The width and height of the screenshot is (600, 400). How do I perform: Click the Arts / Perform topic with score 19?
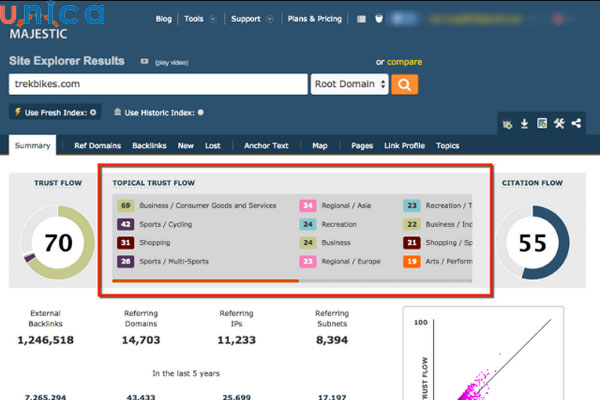pos(449,261)
